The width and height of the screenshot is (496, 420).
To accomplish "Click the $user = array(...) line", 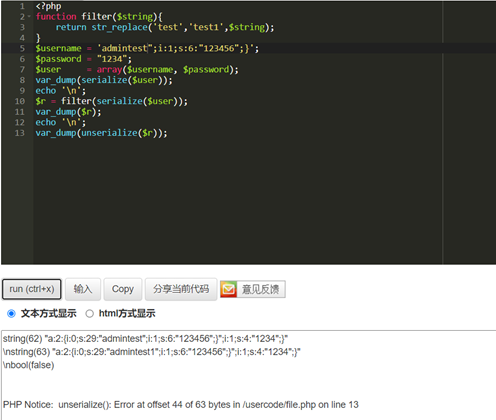I will (137, 70).
